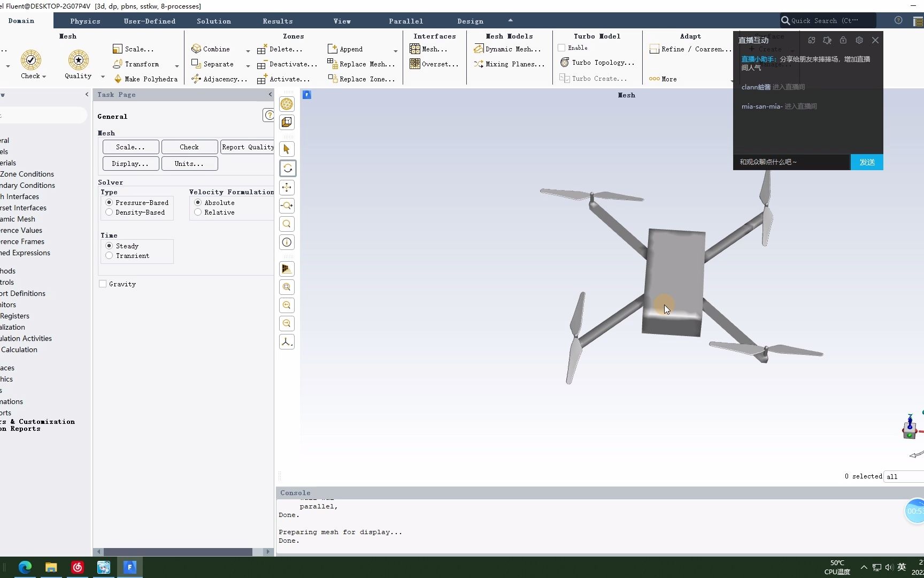Click the axis orientation view icon
Image resolution: width=924 pixels, height=578 pixels.
[x=287, y=342]
